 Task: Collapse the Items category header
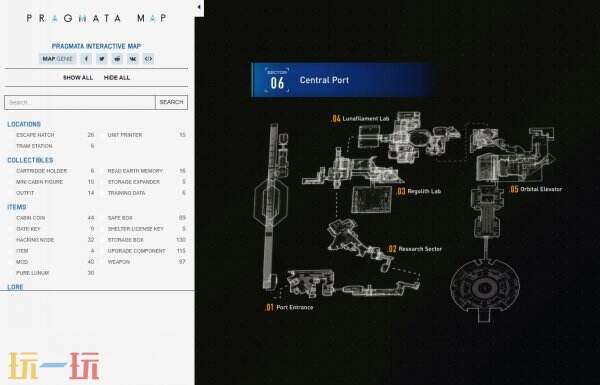point(17,207)
